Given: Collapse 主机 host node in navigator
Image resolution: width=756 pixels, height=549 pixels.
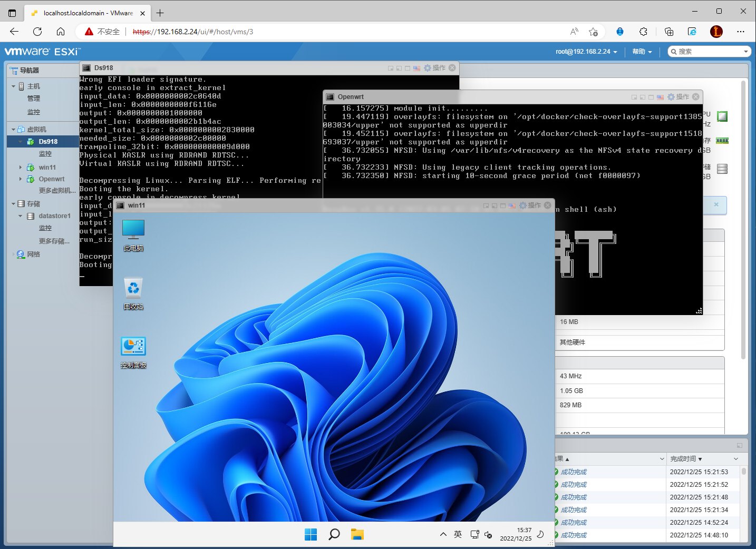Looking at the screenshot, I should (x=14, y=86).
